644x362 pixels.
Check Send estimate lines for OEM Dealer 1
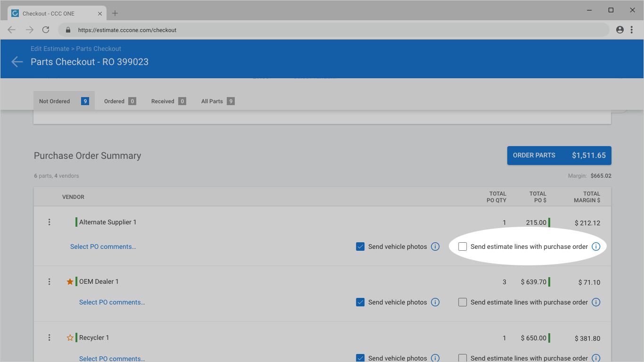point(462,302)
